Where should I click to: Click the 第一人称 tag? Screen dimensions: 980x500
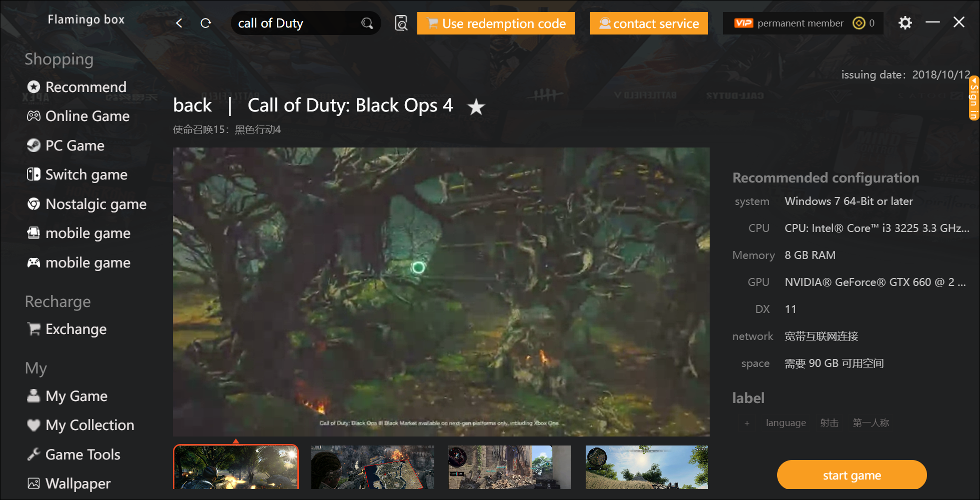coord(871,423)
